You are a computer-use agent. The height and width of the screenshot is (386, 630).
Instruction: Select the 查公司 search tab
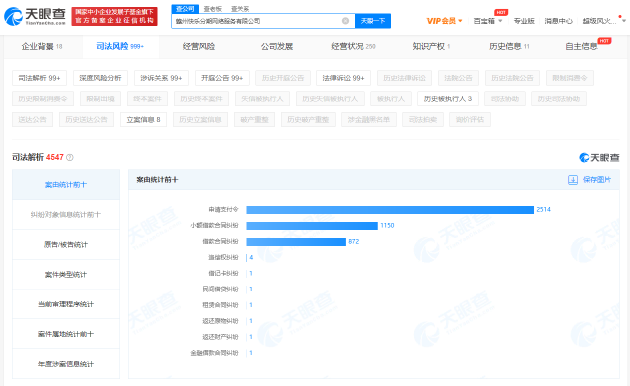pos(185,9)
